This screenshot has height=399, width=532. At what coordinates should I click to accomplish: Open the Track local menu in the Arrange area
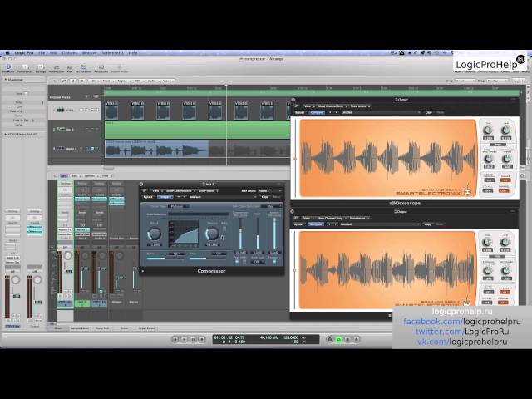pyautogui.click(x=107, y=81)
